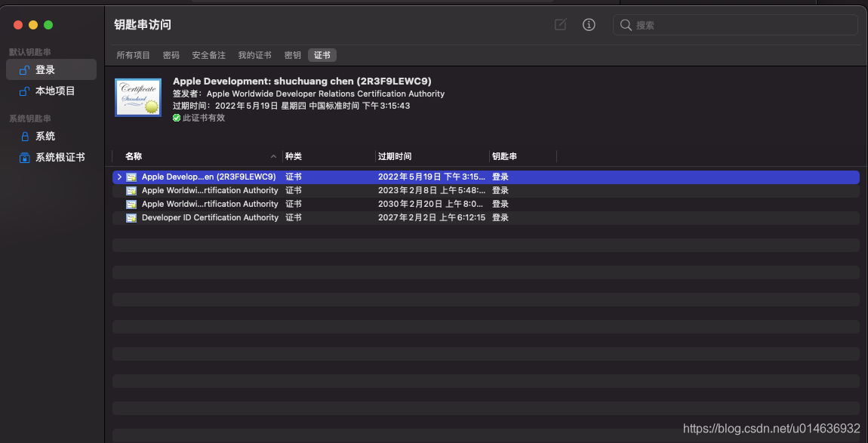Click the icon beside 系统根证书
868x443 pixels.
point(24,157)
